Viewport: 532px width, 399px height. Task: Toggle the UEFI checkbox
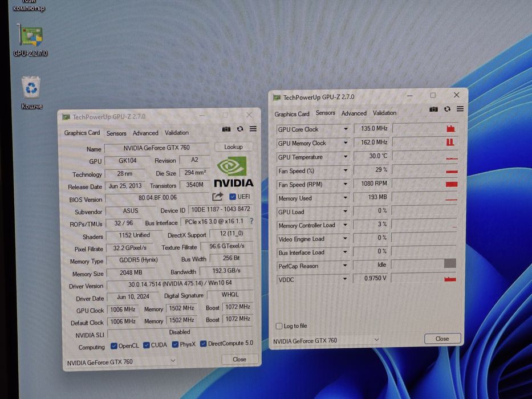click(x=233, y=197)
